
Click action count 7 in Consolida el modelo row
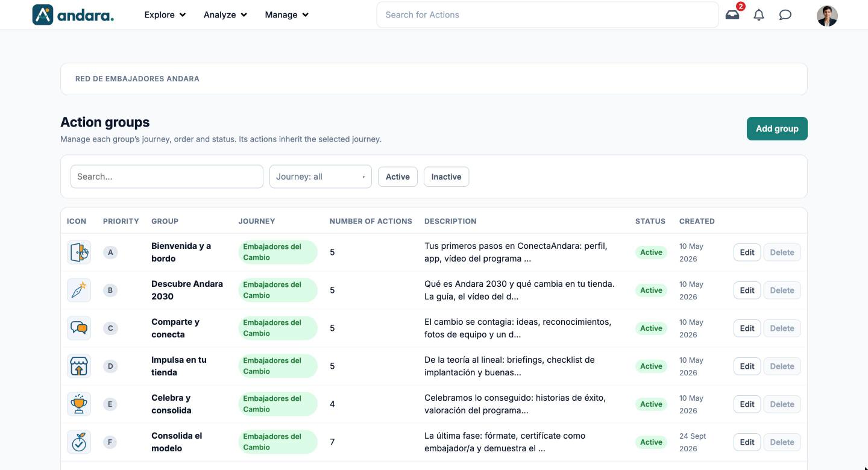[x=332, y=442]
